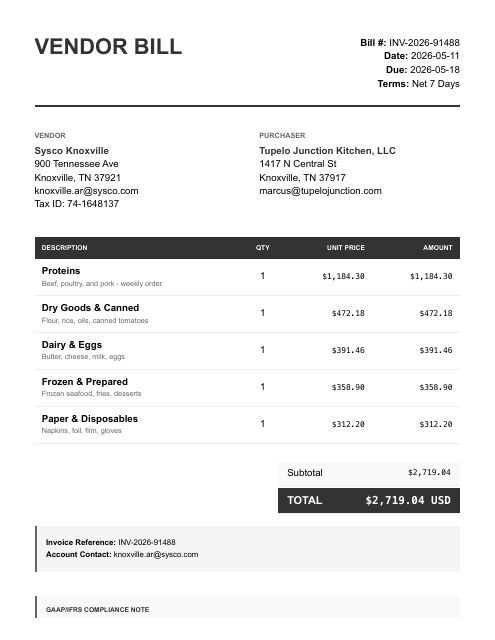Open the marcus@tupelojunction.com email address
This screenshot has height=640, width=495.
click(320, 191)
